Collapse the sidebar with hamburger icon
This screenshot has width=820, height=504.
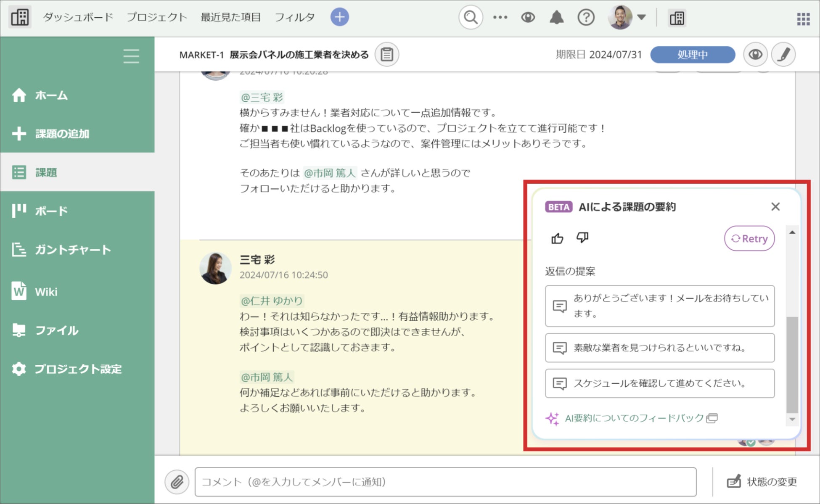coord(131,56)
